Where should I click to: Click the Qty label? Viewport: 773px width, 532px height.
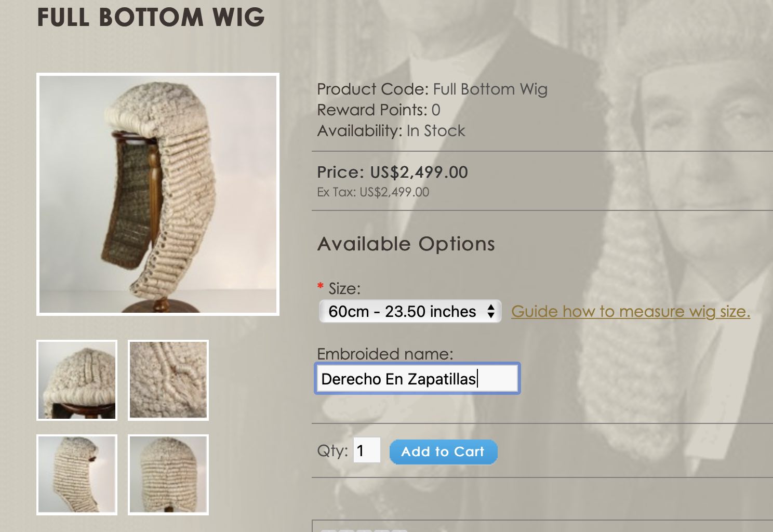[x=332, y=450]
